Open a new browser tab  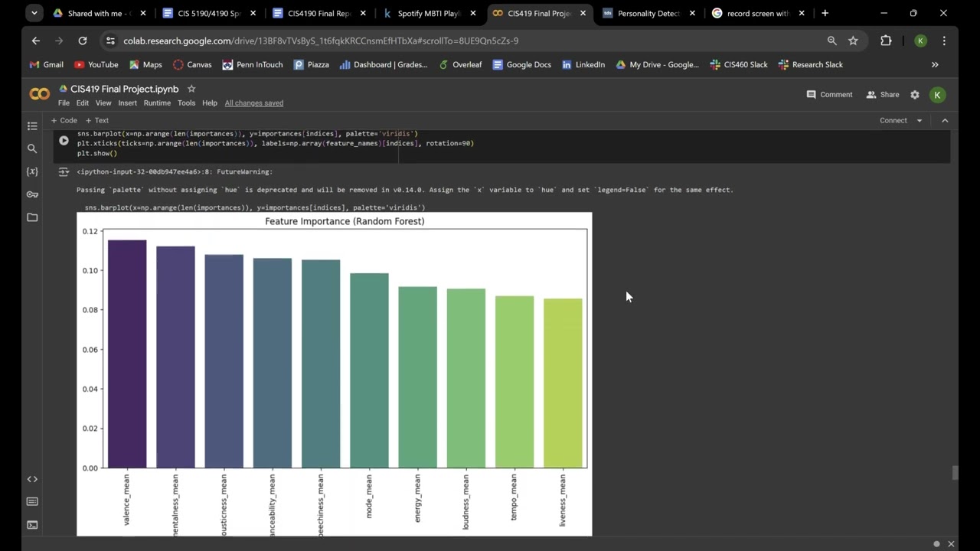[x=825, y=13]
